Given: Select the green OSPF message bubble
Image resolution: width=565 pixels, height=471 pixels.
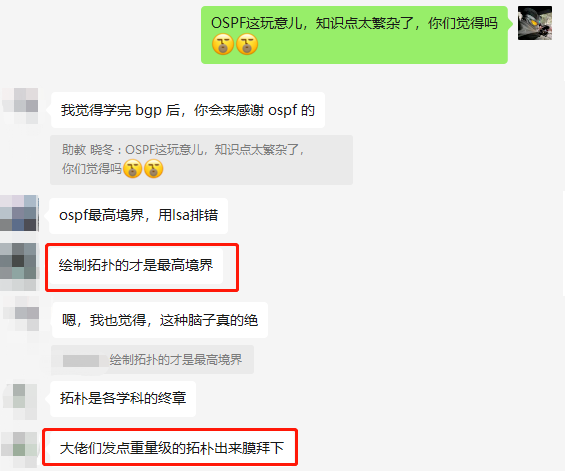Looking at the screenshot, I should coord(354,35).
